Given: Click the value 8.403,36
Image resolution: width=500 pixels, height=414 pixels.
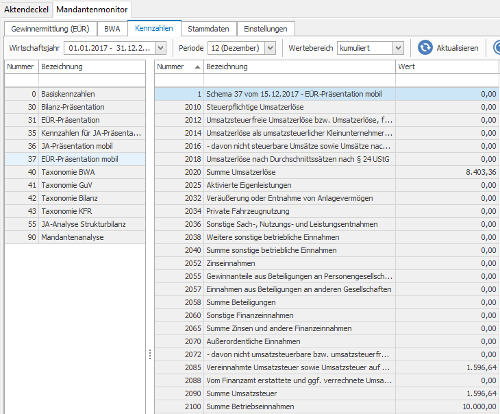Looking at the screenshot, I should [481, 172].
